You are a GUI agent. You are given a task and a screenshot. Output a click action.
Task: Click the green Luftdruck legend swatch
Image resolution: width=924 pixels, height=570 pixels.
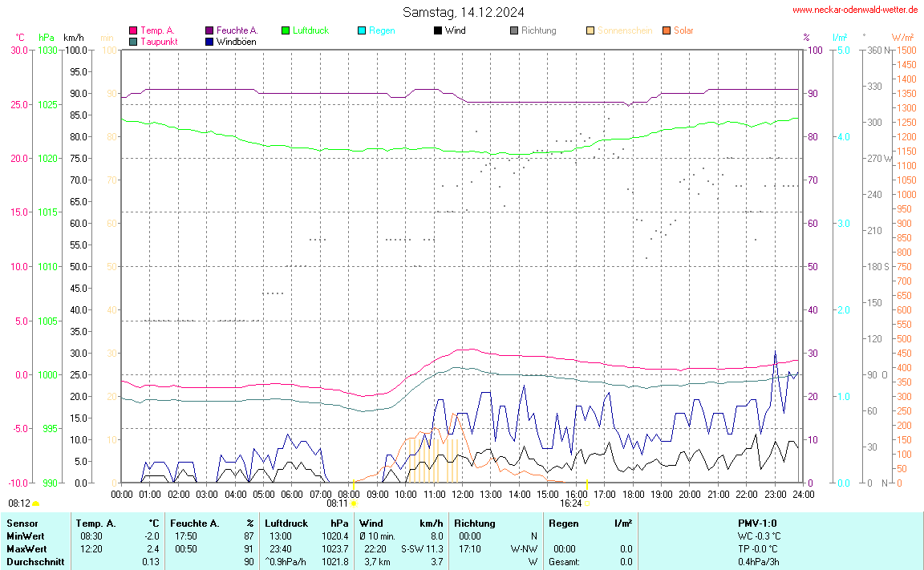point(286,30)
